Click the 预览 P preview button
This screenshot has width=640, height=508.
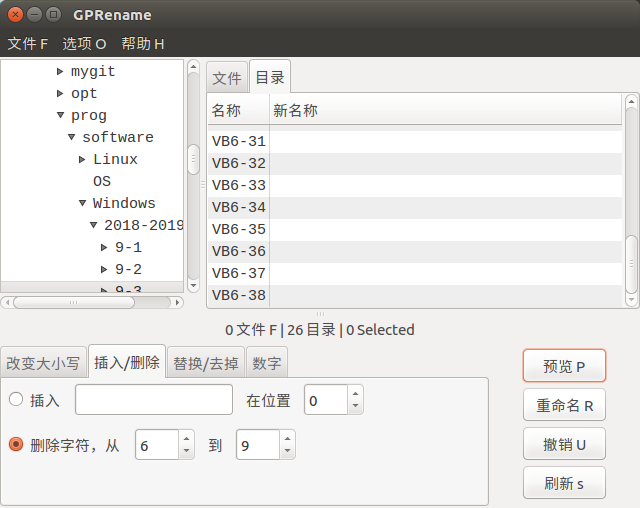point(564,366)
